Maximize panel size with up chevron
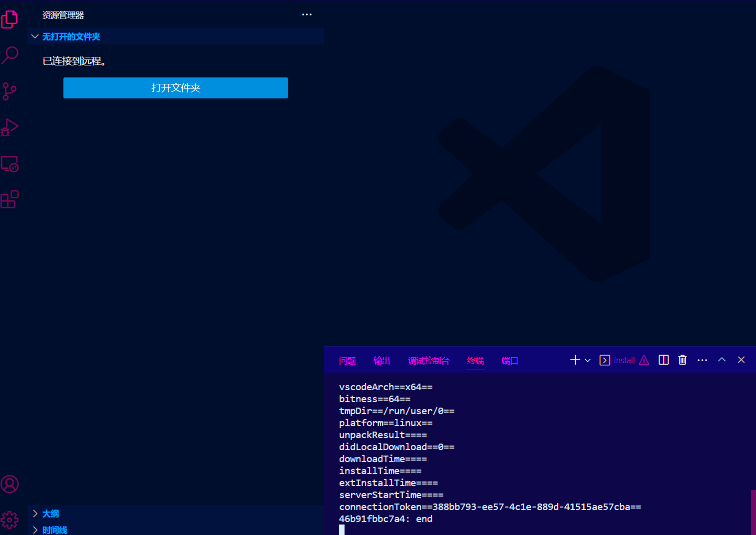756x535 pixels. 722,360
